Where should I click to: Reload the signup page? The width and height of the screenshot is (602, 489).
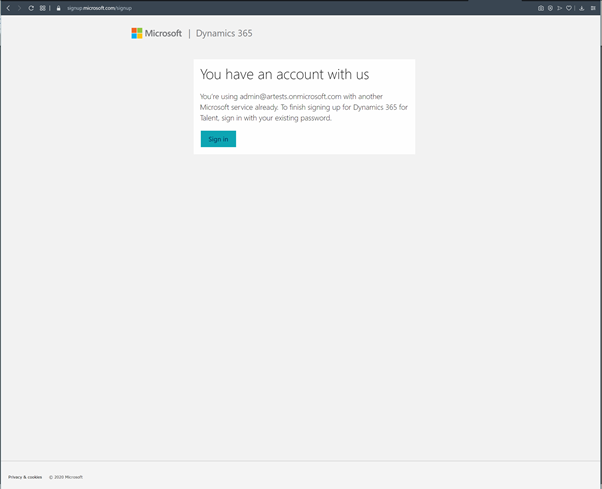pos(31,8)
